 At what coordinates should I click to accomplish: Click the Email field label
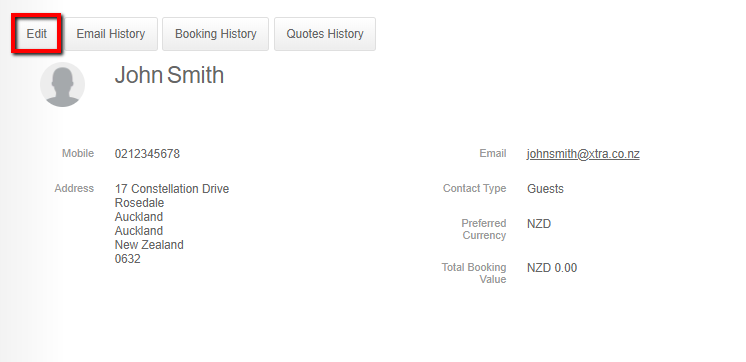click(x=493, y=154)
